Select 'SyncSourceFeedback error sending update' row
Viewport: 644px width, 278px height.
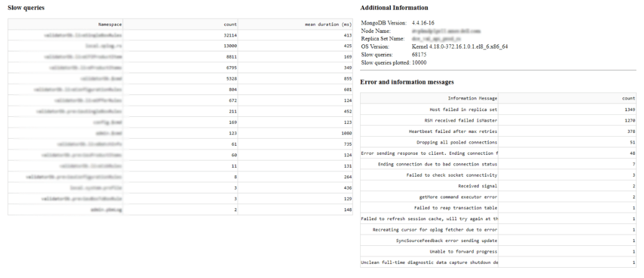pyautogui.click(x=448, y=240)
